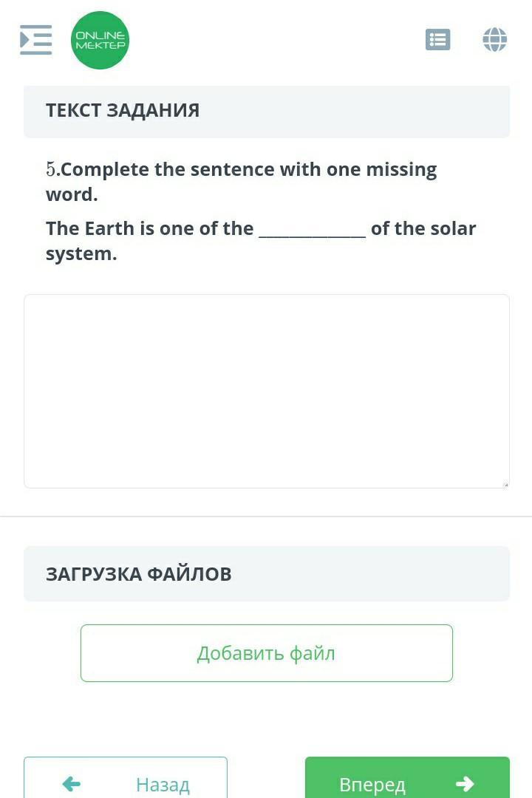The height and width of the screenshot is (798, 532).
Task: Click the textarea resize handle corner
Action: point(505,485)
